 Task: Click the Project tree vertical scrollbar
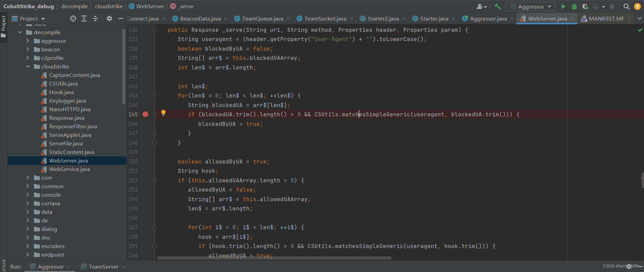[124, 66]
